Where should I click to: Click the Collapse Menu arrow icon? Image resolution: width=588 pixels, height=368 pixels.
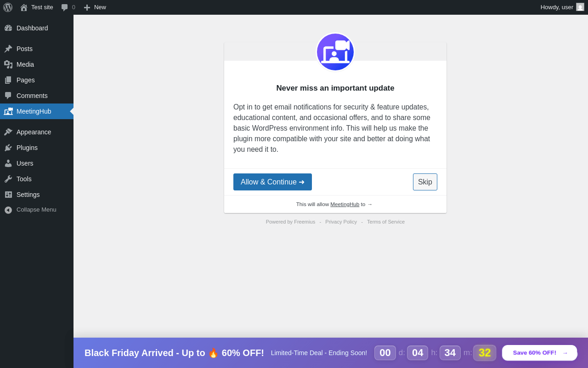click(x=8, y=210)
